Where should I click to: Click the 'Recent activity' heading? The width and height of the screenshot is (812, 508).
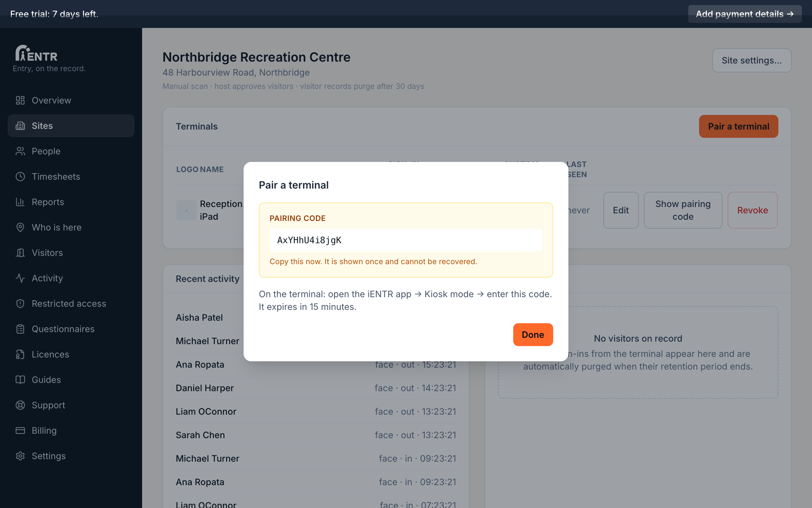(207, 279)
